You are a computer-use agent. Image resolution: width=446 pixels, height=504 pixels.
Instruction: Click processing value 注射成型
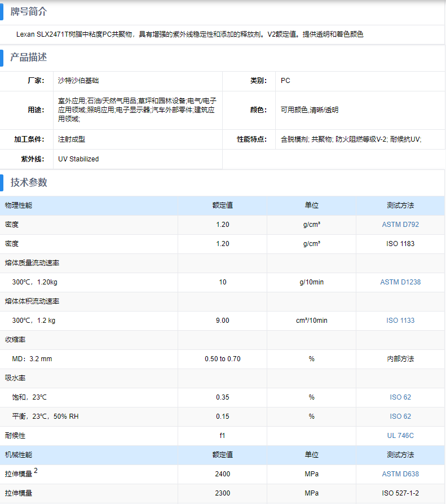[71, 139]
